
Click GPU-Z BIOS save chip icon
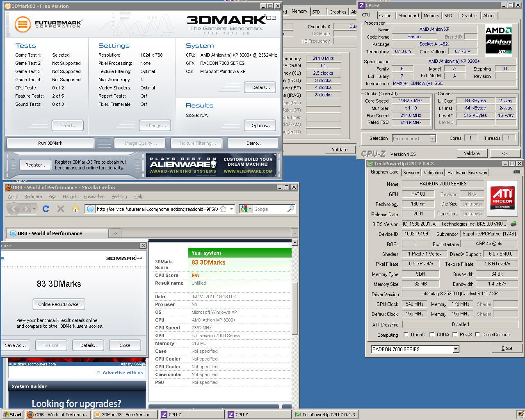513,224
